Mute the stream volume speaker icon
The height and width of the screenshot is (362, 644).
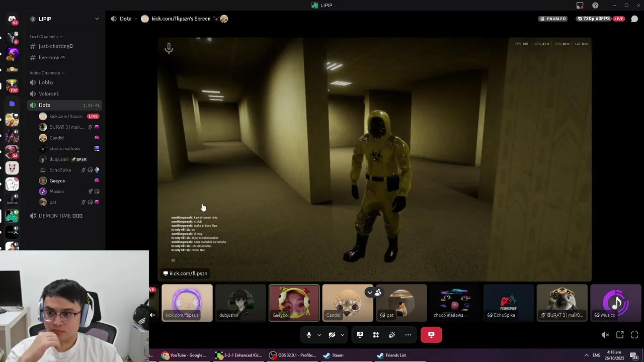coord(605,335)
